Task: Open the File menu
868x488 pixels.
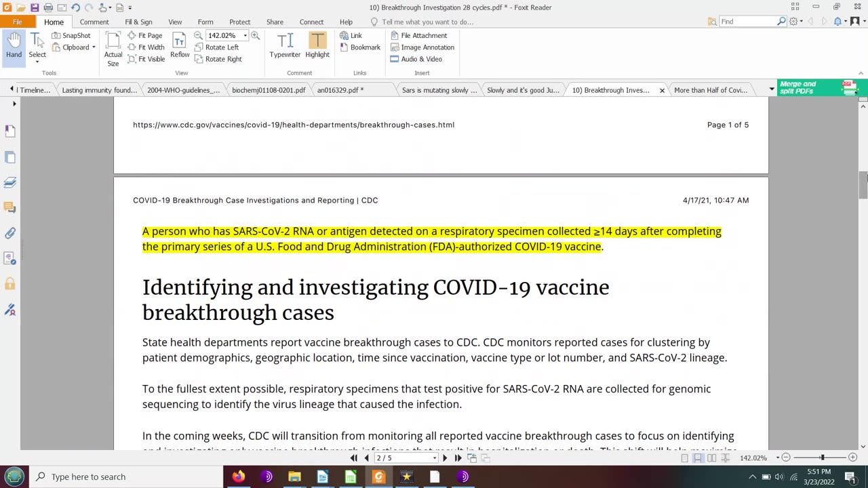Action: click(x=17, y=22)
